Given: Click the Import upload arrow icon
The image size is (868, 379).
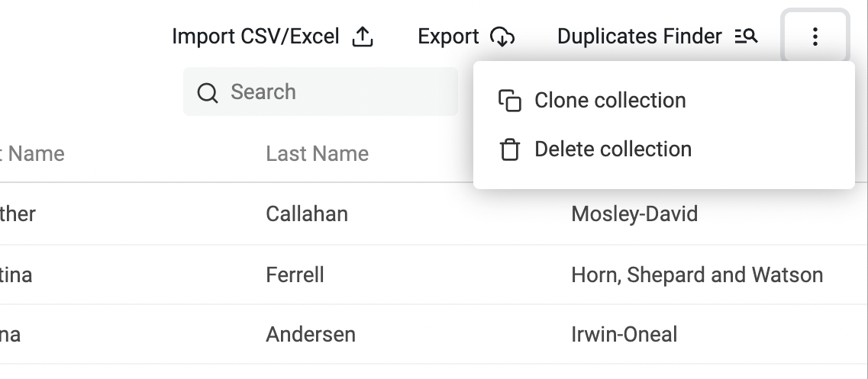Looking at the screenshot, I should point(363,37).
